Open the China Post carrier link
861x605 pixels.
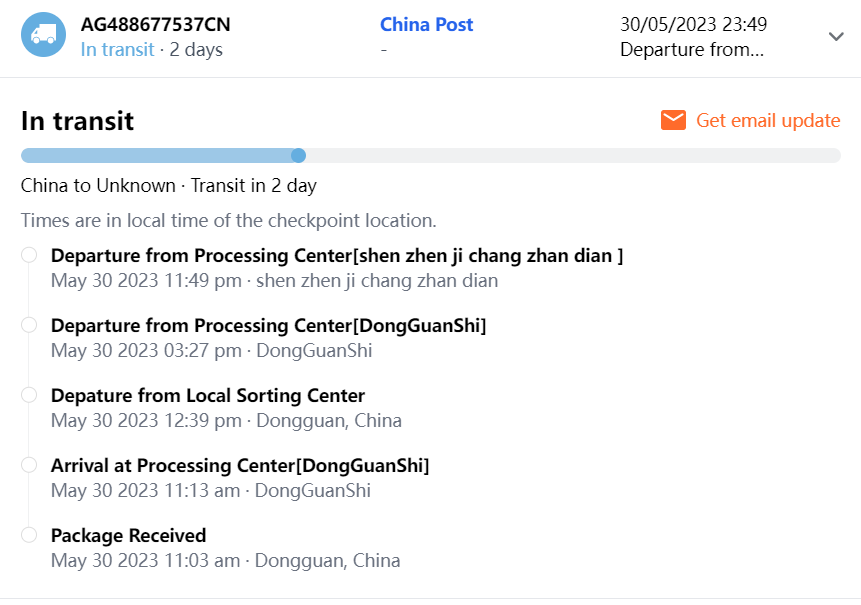(427, 24)
